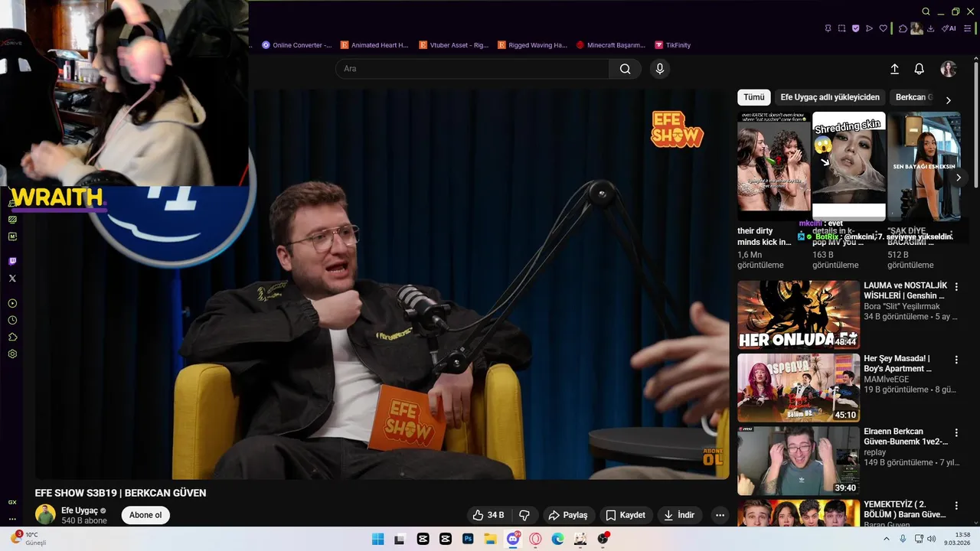Open the ad blocker shield icon
980x551 pixels.
[855, 28]
